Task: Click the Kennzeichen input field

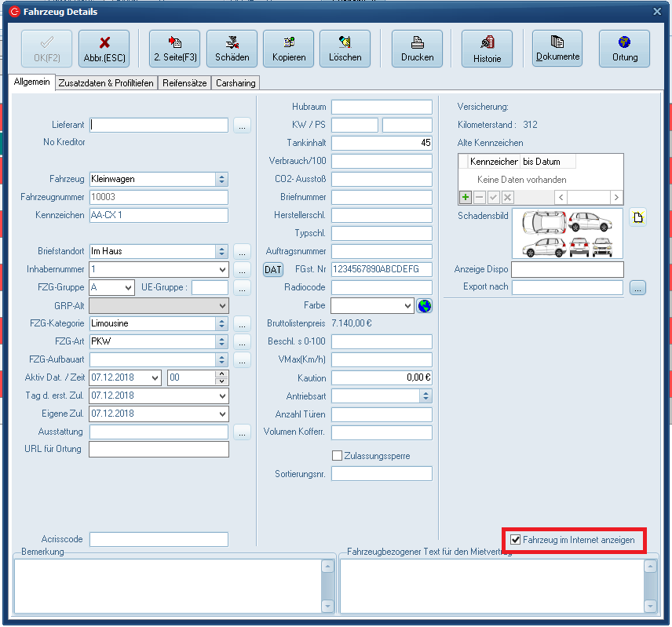Action: (x=159, y=215)
